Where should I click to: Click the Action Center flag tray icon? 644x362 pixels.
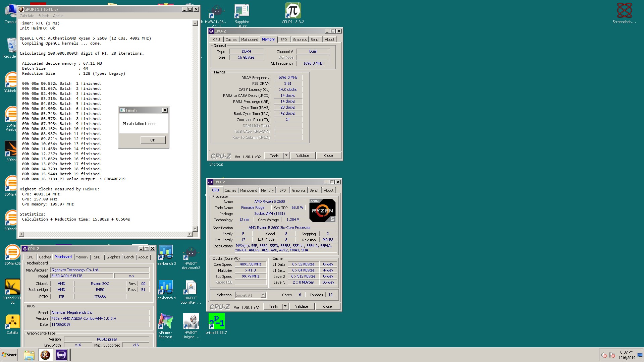(612, 355)
